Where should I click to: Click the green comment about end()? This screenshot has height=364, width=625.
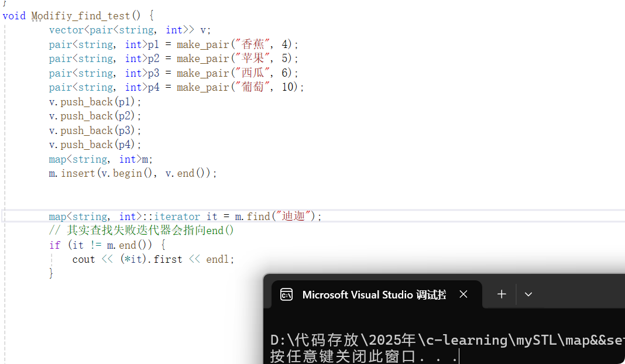click(x=142, y=231)
